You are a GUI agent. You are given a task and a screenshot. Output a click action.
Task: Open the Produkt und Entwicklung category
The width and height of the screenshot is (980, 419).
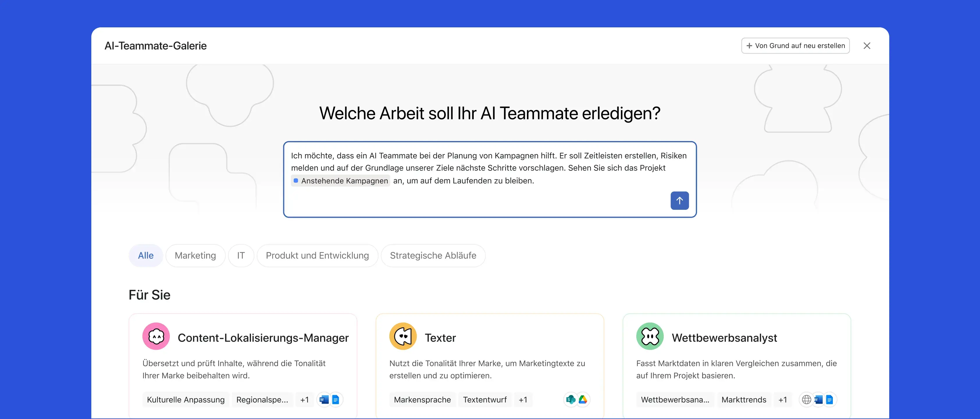click(317, 255)
